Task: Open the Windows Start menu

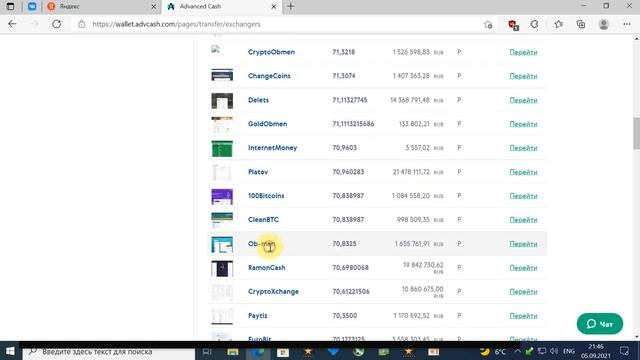Action: point(10,351)
